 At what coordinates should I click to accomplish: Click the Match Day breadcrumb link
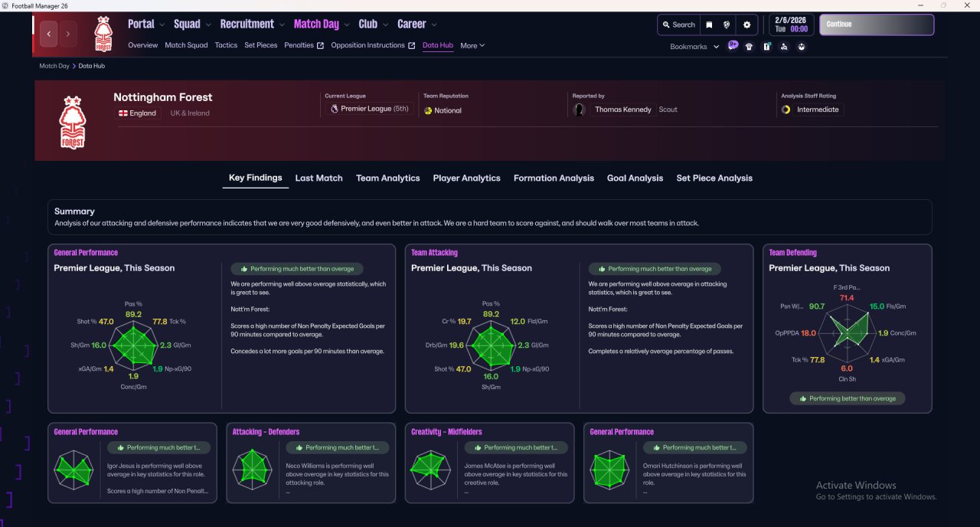(x=54, y=66)
